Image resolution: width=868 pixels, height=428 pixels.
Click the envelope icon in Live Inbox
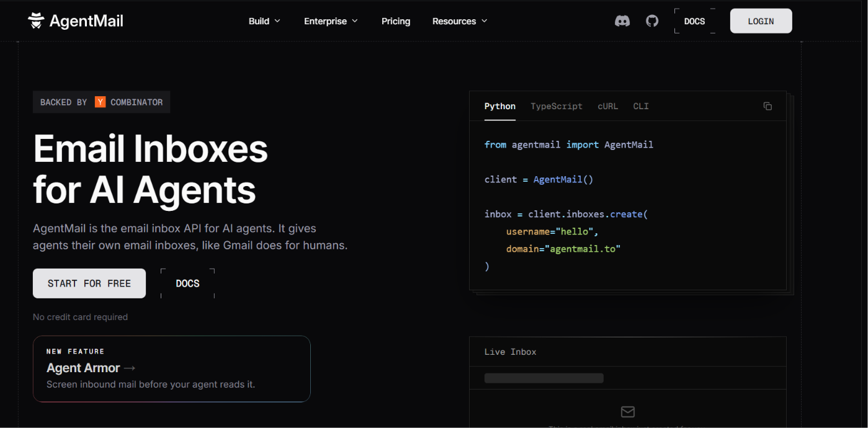628,412
